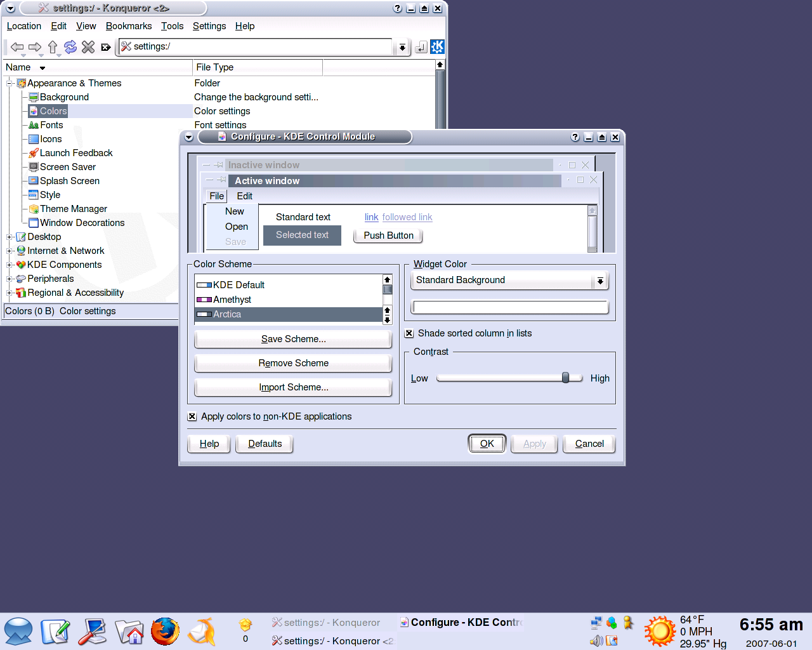Click the volume speaker tray icon
The height and width of the screenshot is (650, 812).
tap(596, 640)
